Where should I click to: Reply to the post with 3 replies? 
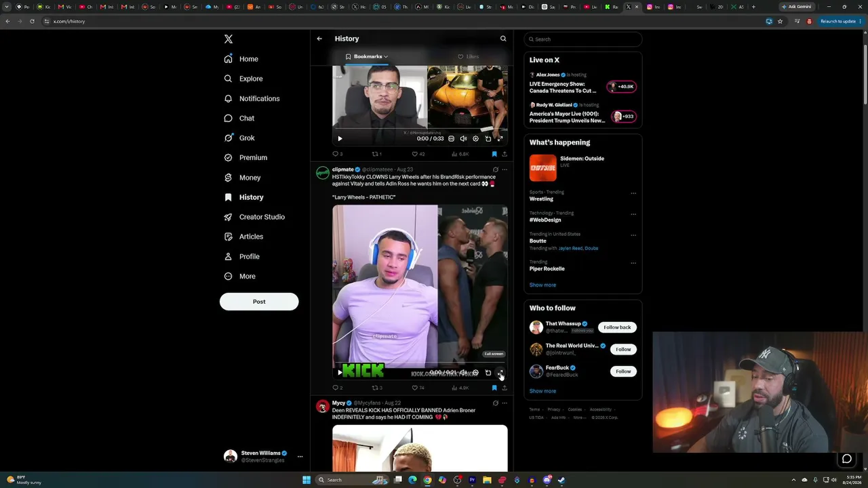(337, 154)
